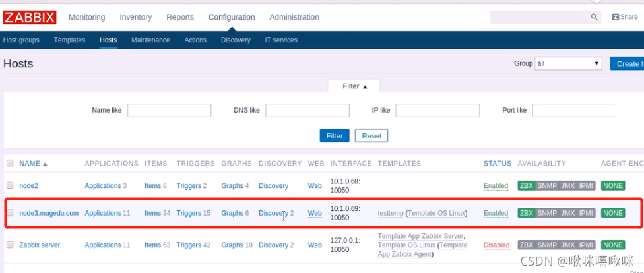The image size is (644, 273).
Task: Open the Administration menu
Action: [294, 17]
